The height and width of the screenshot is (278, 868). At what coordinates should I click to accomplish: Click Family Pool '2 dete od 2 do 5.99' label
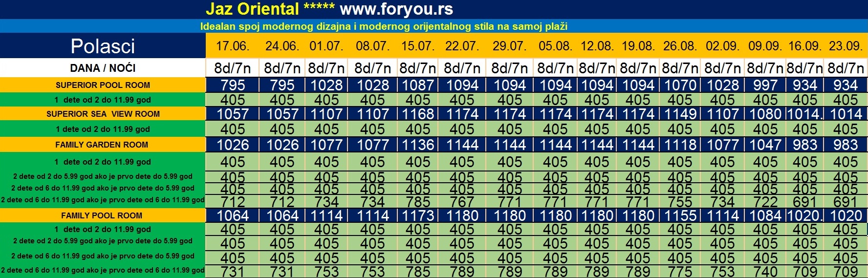pos(103,241)
